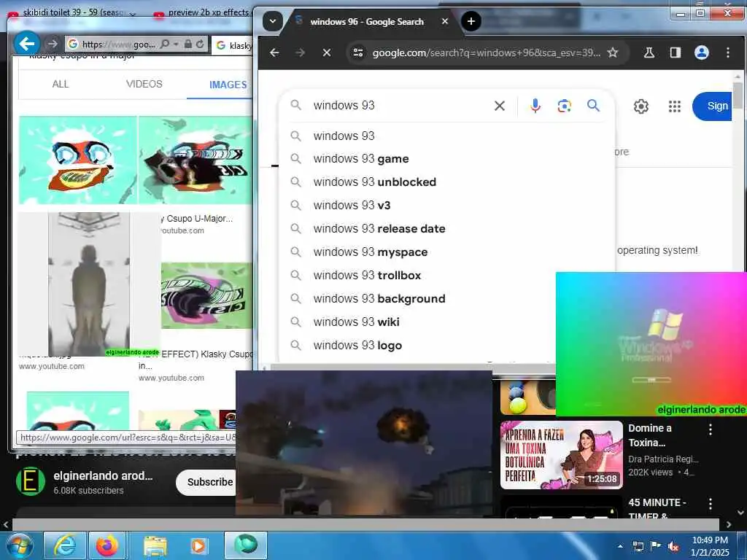Open Chrome profile avatar
The image size is (747, 560).
click(x=701, y=52)
